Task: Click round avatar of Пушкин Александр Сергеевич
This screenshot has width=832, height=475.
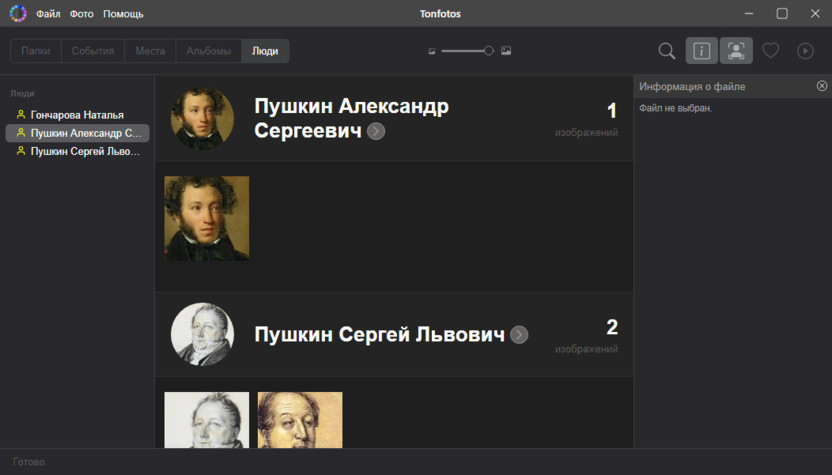Action: click(x=202, y=118)
